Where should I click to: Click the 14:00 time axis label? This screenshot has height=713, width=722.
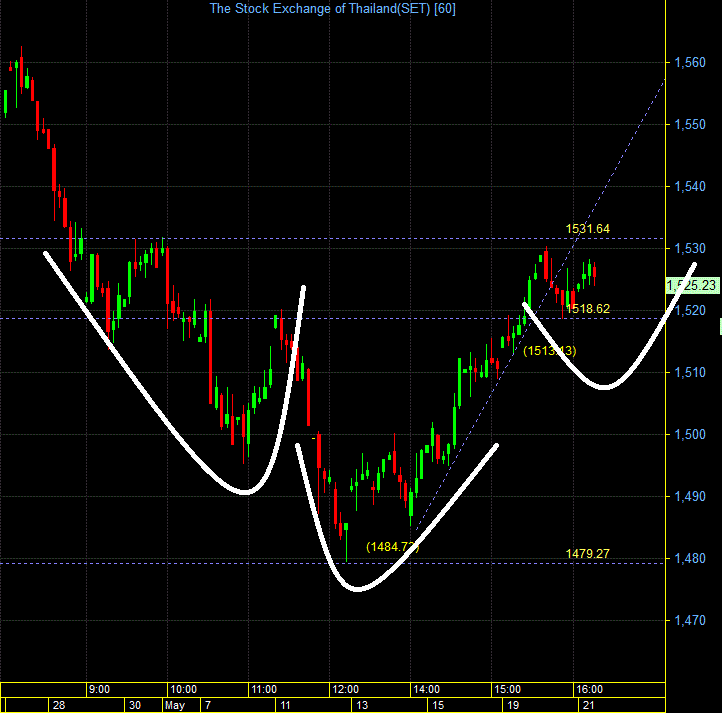[x=427, y=690]
